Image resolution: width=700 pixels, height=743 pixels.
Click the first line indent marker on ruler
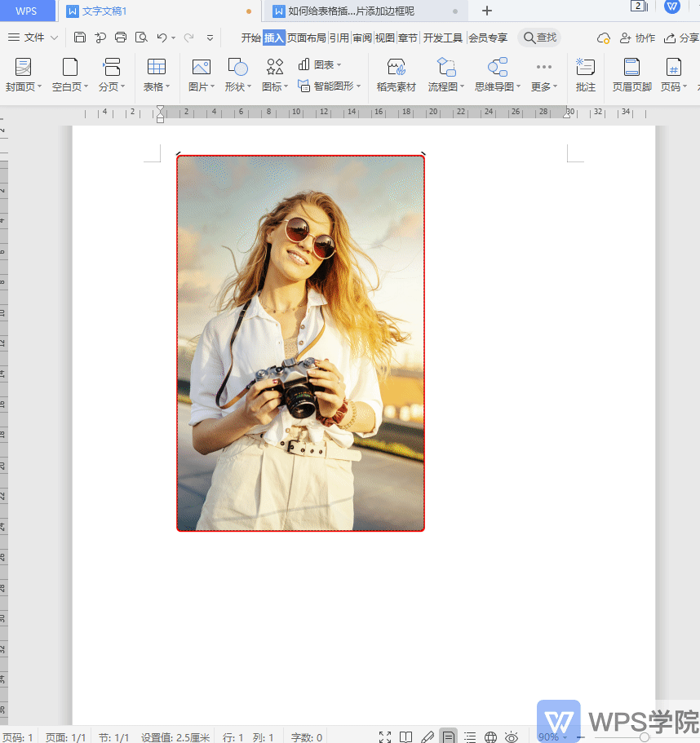(160, 110)
